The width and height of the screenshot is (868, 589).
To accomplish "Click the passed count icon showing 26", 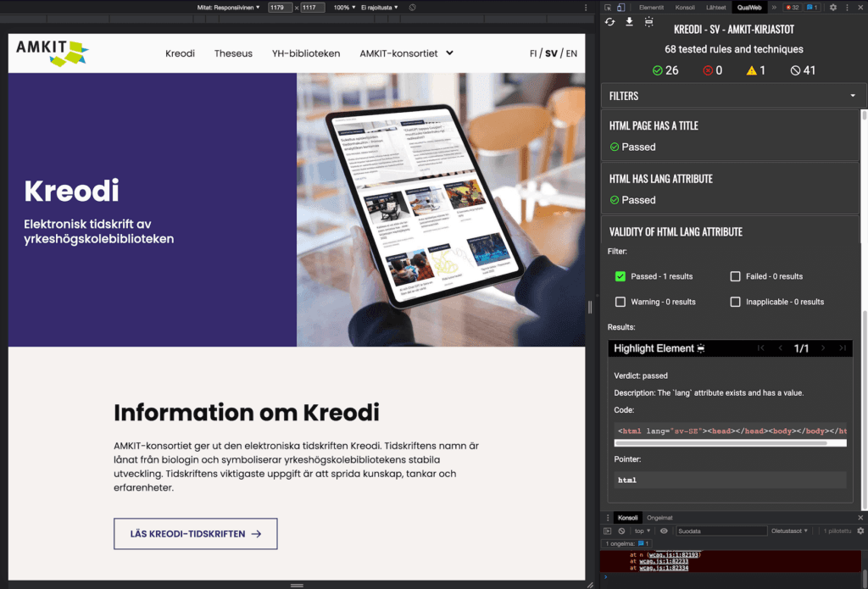I will pyautogui.click(x=657, y=70).
